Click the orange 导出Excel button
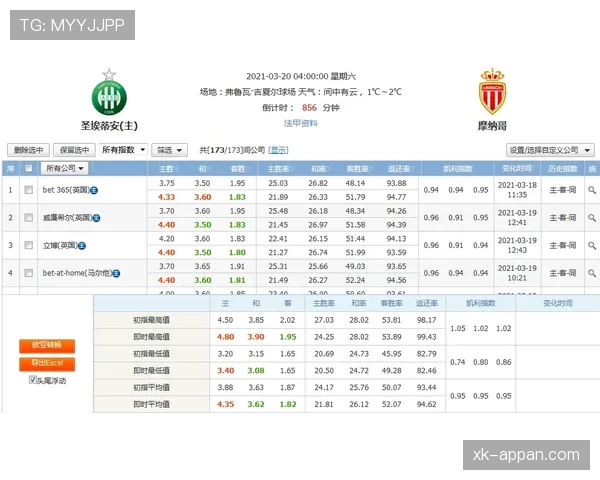Screen dimensions: 600x480 [x=46, y=363]
